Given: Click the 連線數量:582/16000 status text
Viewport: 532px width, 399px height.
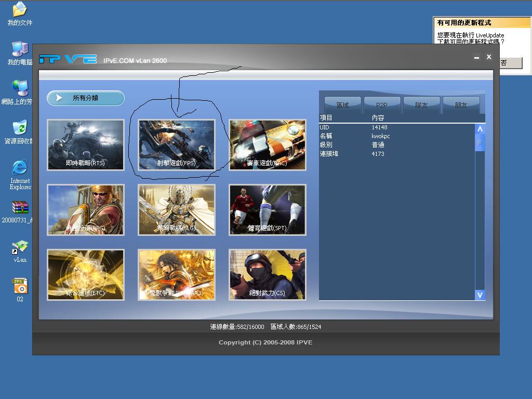Looking at the screenshot, I should click(x=237, y=327).
